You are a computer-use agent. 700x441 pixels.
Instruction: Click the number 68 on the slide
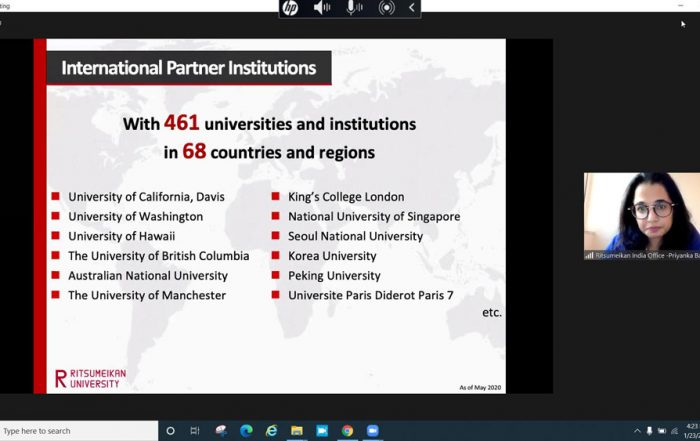tap(194, 151)
